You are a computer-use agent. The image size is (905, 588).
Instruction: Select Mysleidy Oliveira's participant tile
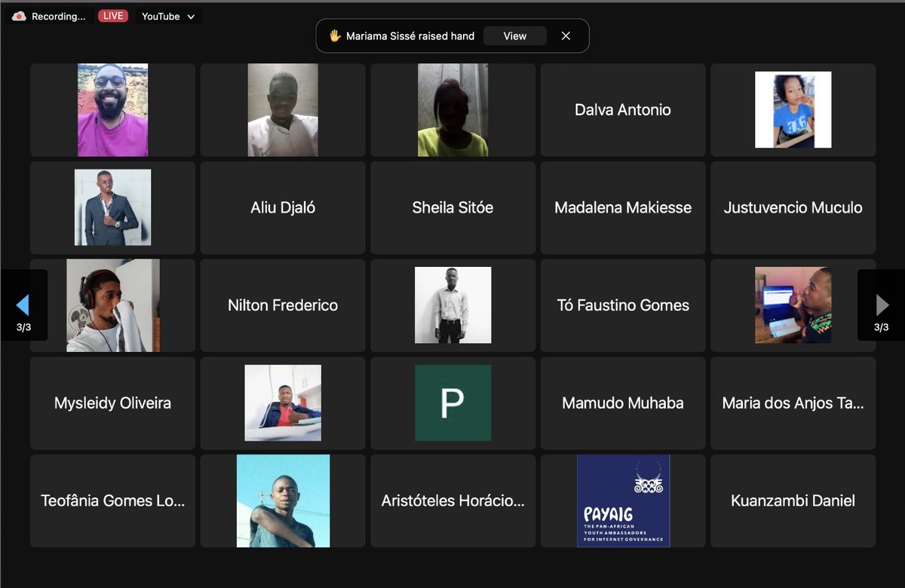112,403
